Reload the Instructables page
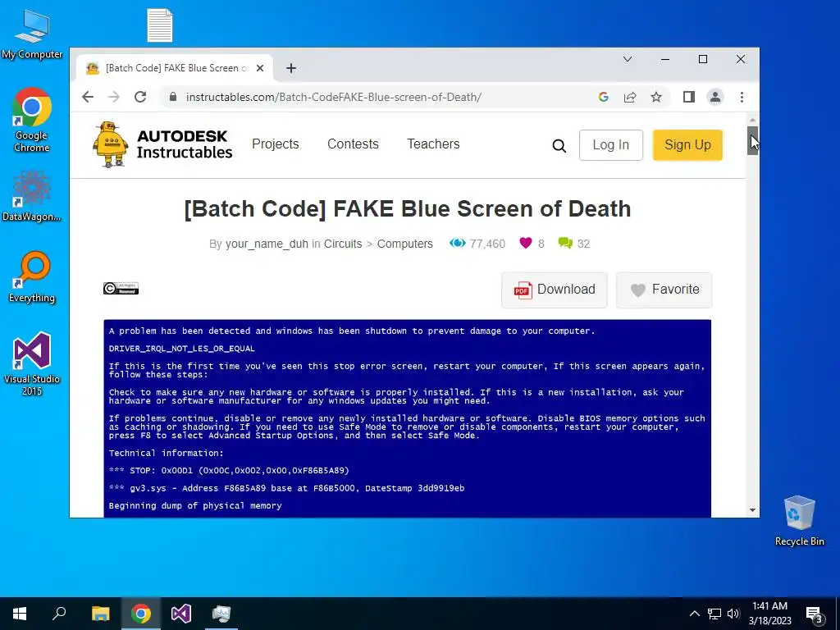This screenshot has width=840, height=630. [x=140, y=97]
